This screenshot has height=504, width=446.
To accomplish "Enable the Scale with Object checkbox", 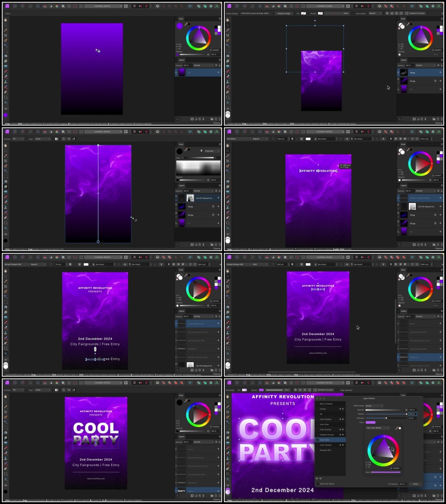I will (318, 484).
